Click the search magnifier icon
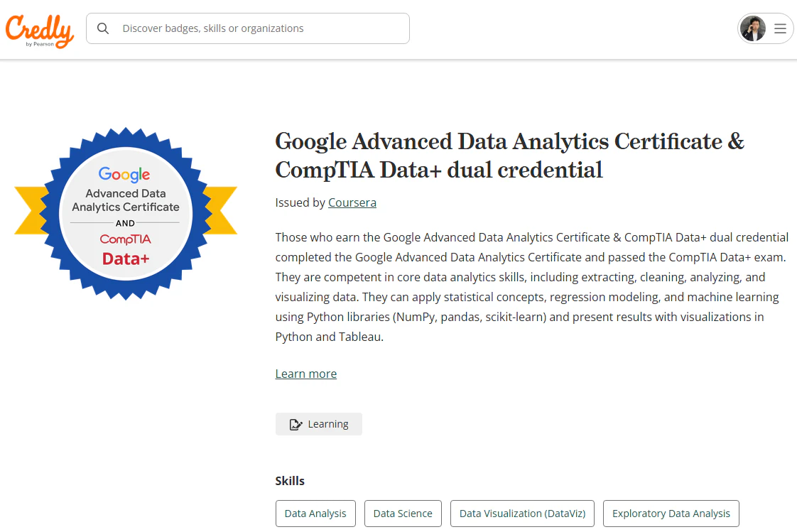The image size is (797, 532). tap(103, 28)
